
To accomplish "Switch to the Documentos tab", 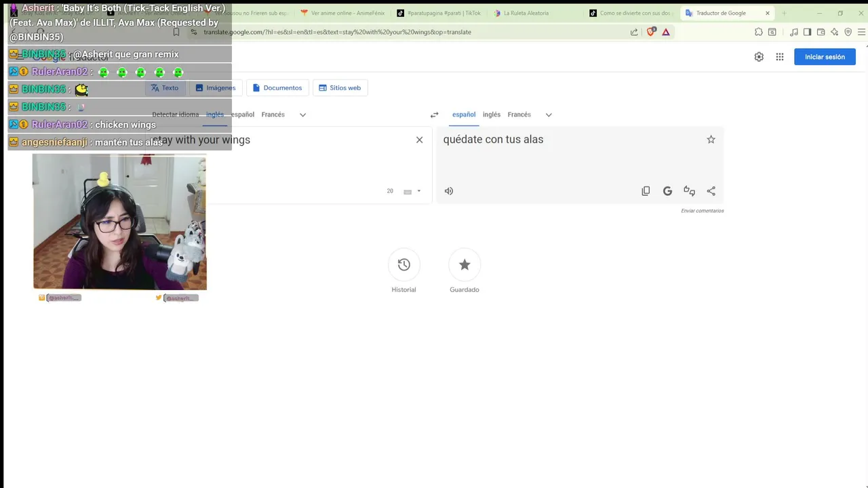I will (277, 88).
